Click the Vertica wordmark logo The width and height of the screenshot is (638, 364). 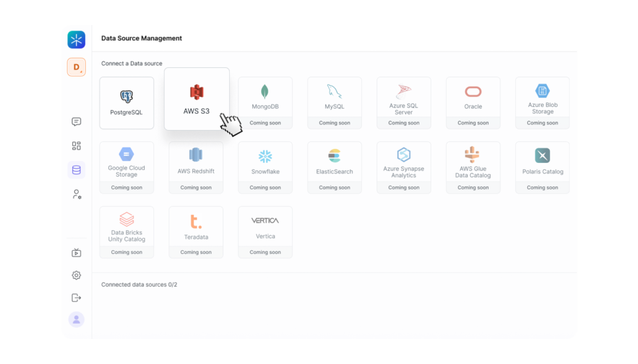[x=265, y=221]
